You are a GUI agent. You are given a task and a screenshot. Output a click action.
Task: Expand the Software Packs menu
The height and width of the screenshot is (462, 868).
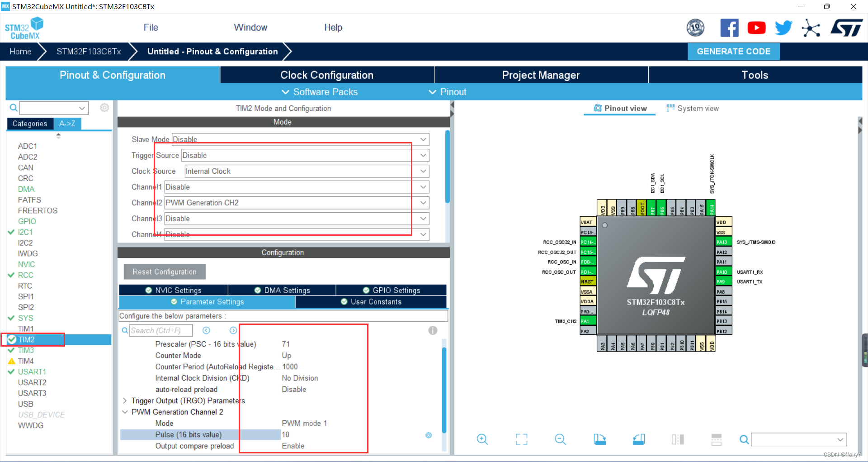(x=320, y=92)
